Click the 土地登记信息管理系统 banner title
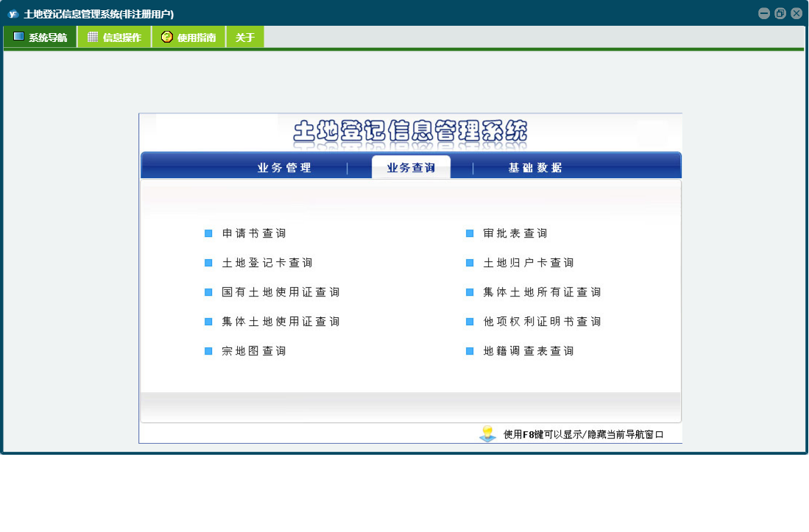Viewport: 809px width, 532px height. click(410, 131)
